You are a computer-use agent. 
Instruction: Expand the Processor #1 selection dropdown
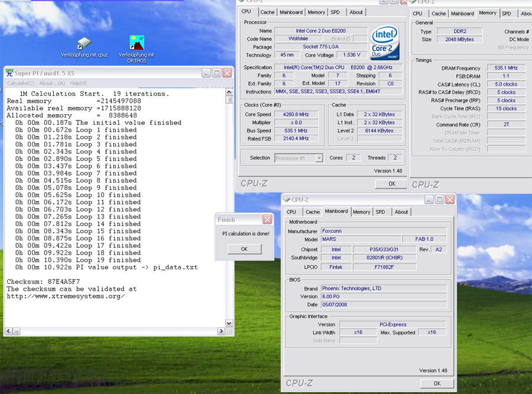point(319,158)
